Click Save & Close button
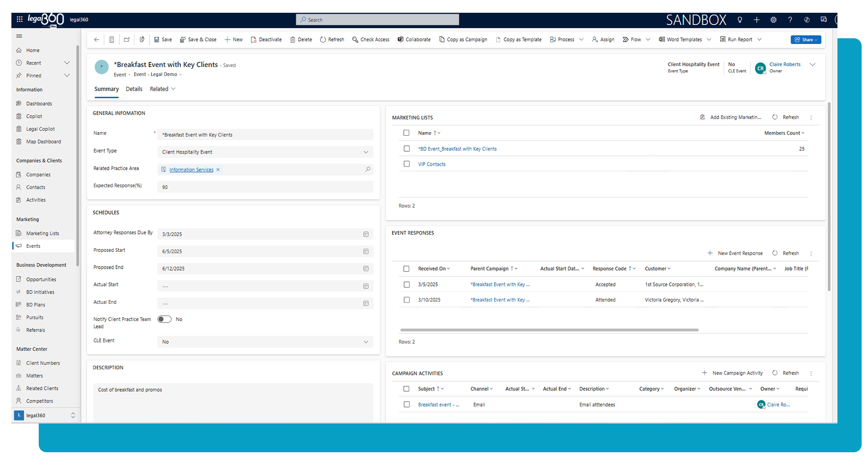This screenshot has width=868, height=470. (x=198, y=40)
